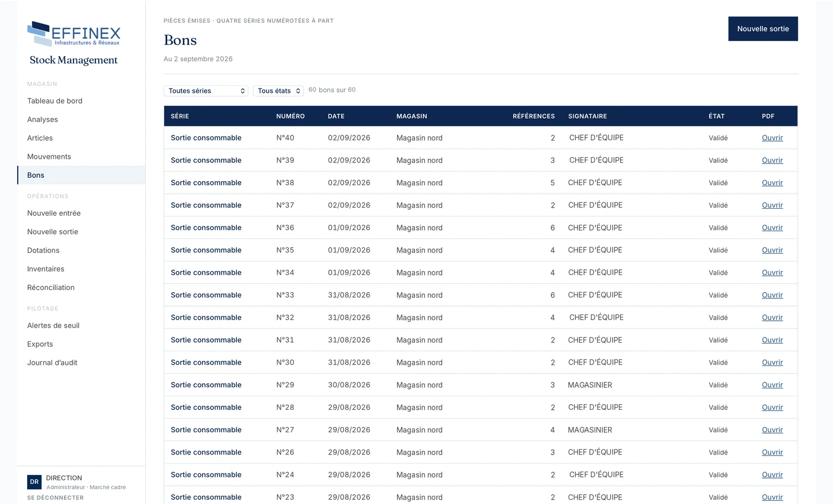Open the Dotations page

(43, 250)
